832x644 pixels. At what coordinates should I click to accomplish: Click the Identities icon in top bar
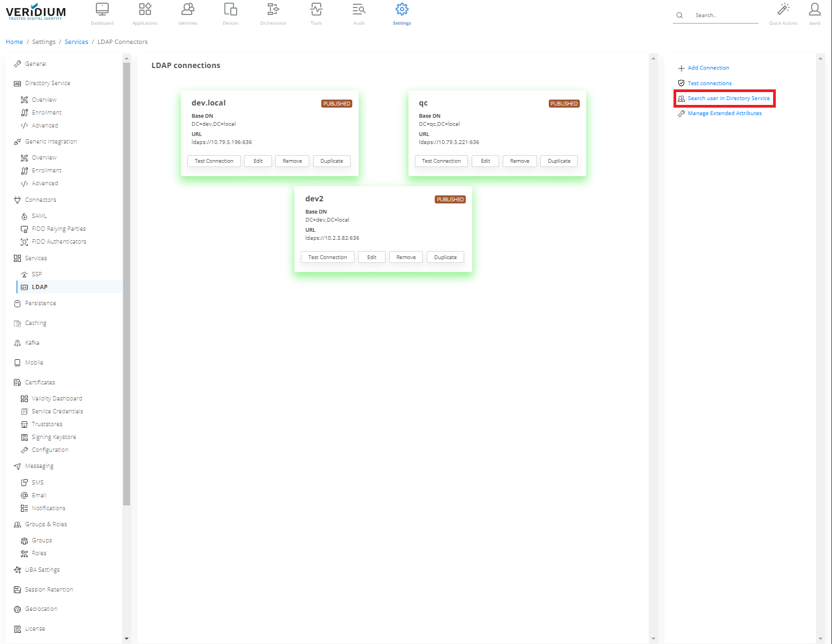click(x=187, y=10)
